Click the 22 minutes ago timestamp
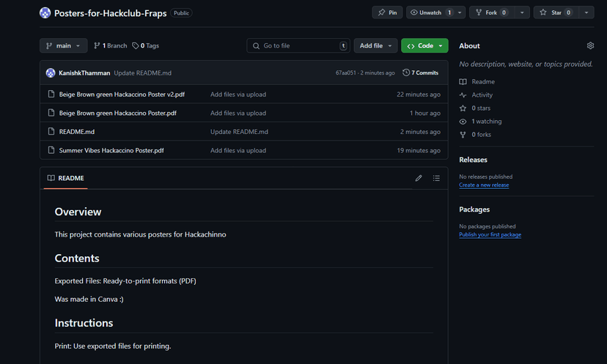607x364 pixels. tap(419, 94)
